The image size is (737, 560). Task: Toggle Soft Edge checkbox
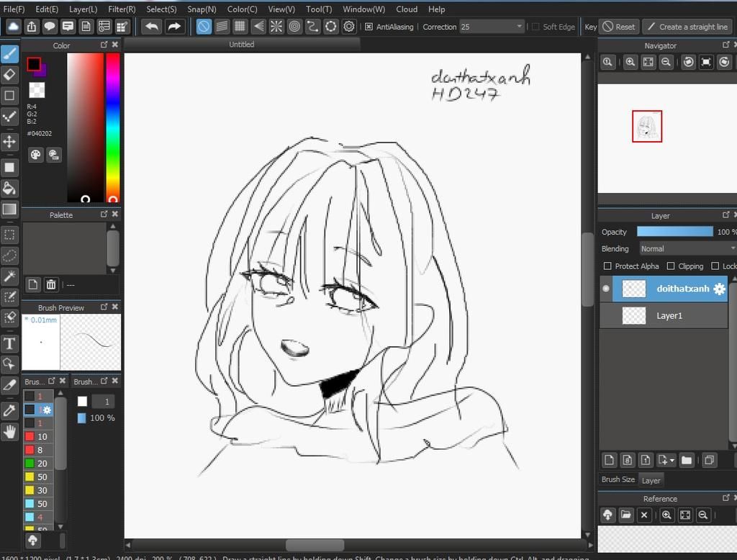click(x=535, y=27)
